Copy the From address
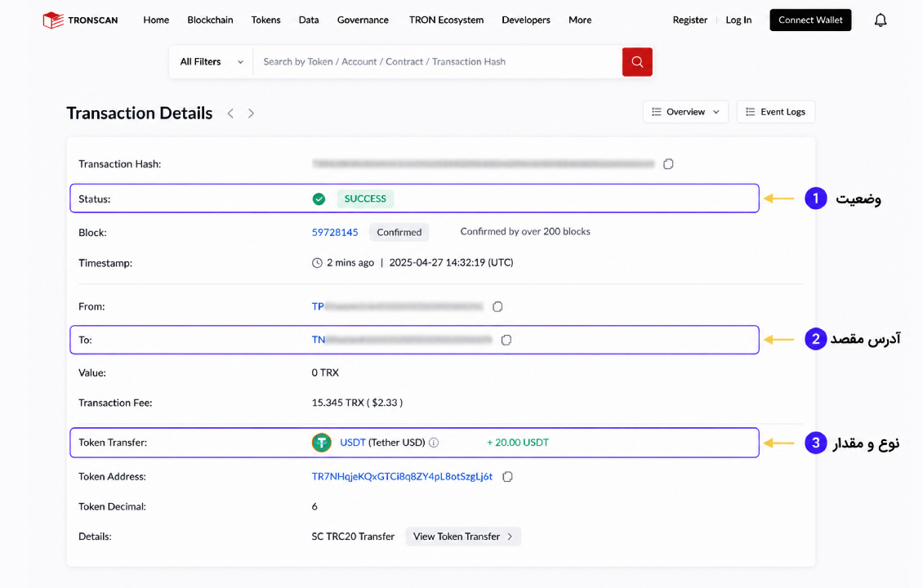The image size is (923, 588). click(497, 306)
